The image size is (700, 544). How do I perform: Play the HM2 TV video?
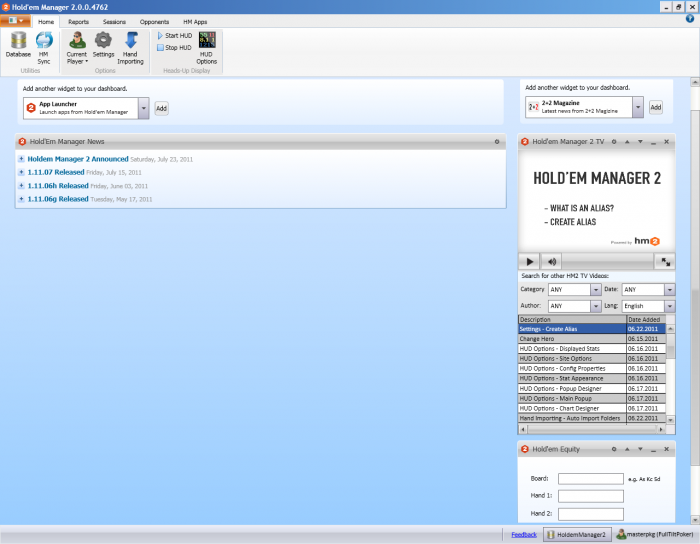pos(529,262)
